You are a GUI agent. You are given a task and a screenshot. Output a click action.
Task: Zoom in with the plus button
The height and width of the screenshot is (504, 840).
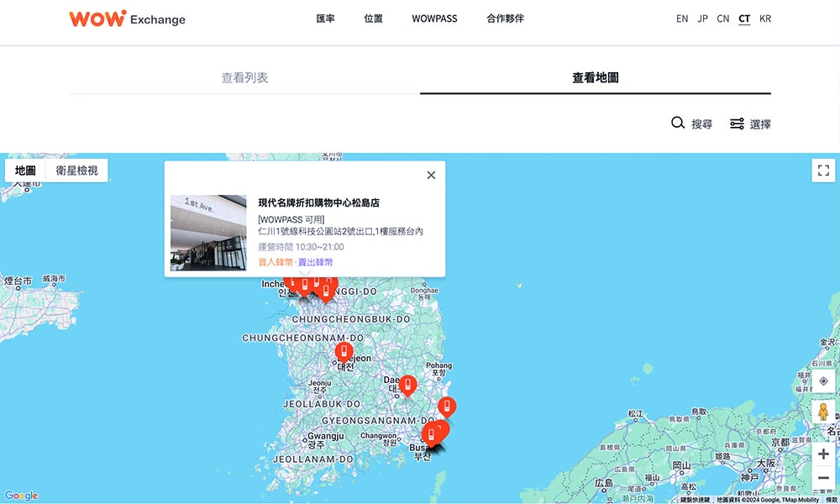coord(823,454)
